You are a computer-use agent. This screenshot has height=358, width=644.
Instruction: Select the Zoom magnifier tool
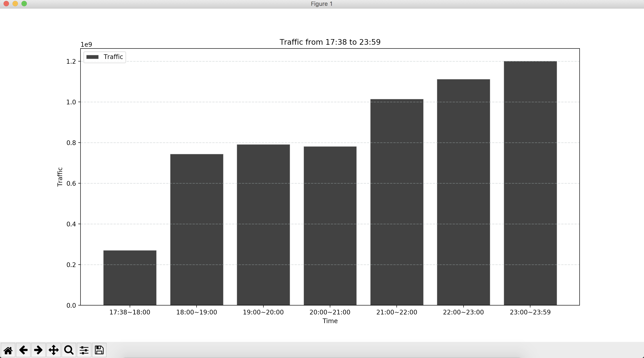pos(69,350)
